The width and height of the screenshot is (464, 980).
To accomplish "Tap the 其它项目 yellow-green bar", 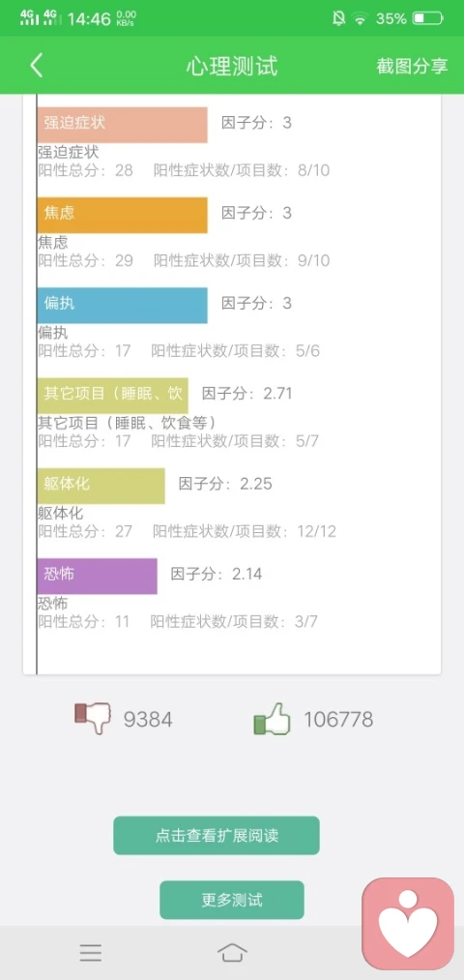I will pyautogui.click(x=112, y=396).
